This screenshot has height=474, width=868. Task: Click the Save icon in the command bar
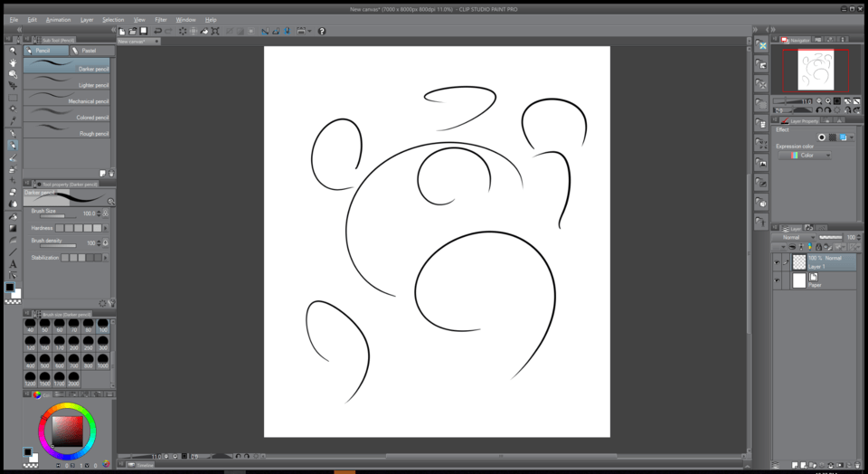tap(143, 31)
